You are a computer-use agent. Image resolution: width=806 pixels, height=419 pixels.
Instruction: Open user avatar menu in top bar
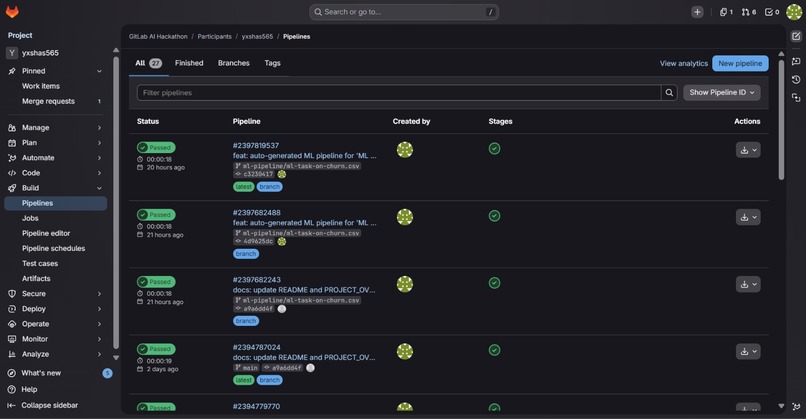(x=794, y=12)
